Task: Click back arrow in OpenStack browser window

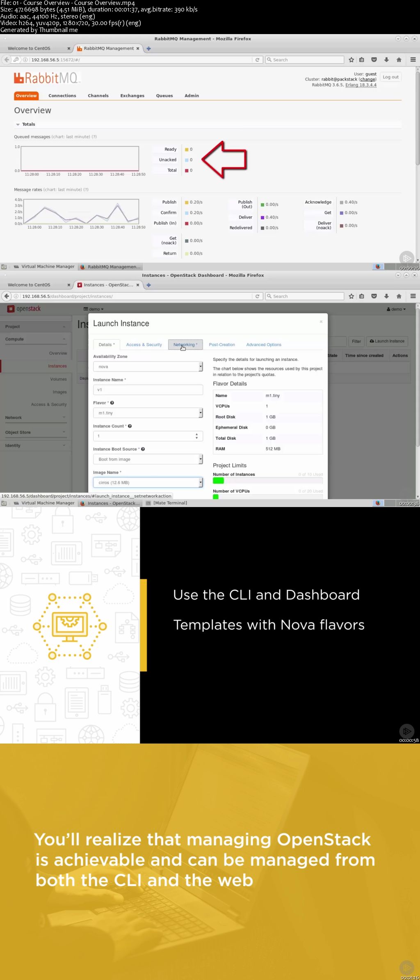Action: point(7,296)
